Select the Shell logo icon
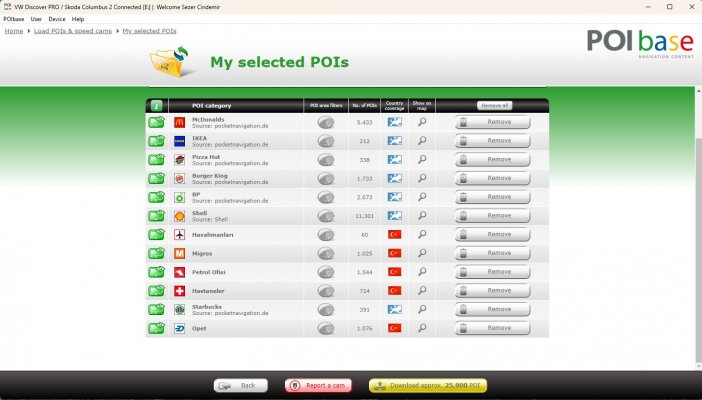 click(x=180, y=216)
